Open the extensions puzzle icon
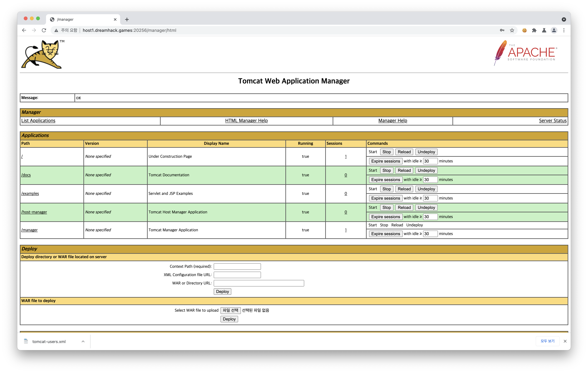The height and width of the screenshot is (373, 588). click(x=534, y=30)
